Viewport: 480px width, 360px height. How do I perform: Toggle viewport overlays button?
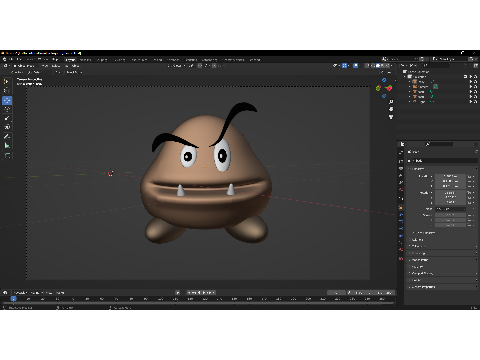pyautogui.click(x=356, y=66)
